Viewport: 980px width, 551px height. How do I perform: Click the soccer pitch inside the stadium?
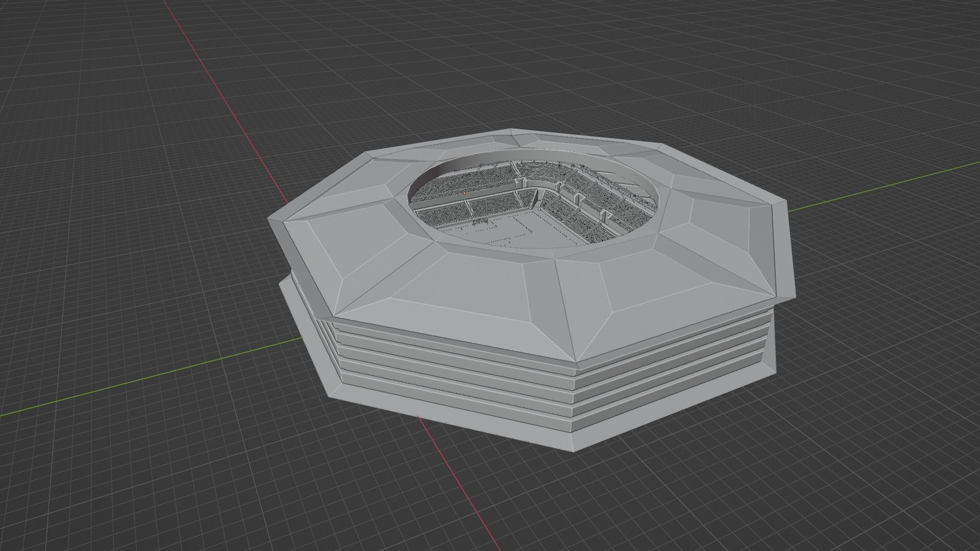[516, 231]
